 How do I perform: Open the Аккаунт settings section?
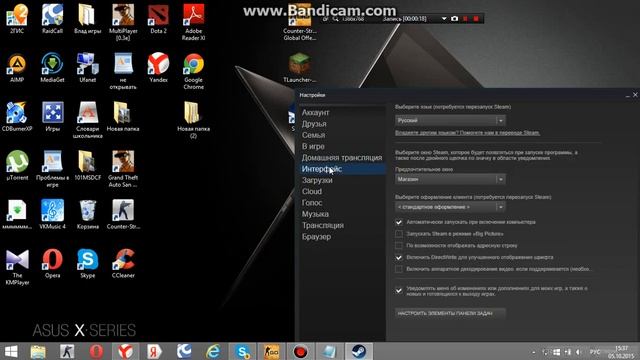pyautogui.click(x=315, y=112)
